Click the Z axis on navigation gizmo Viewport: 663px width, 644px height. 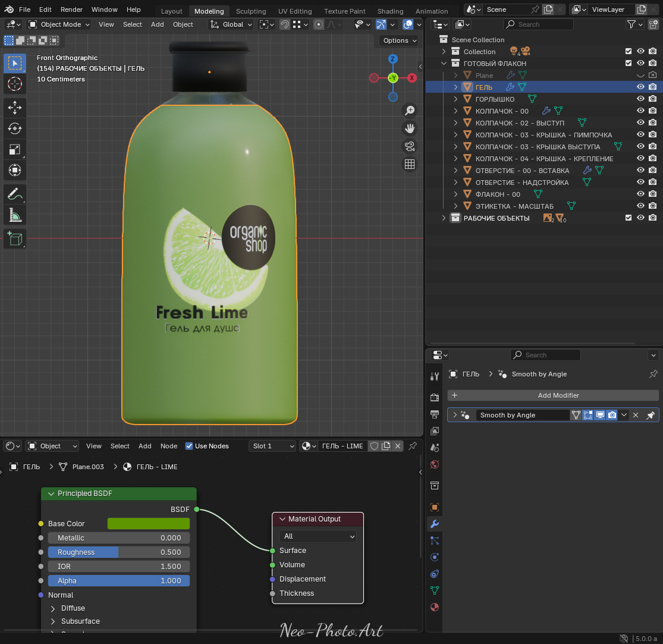click(x=393, y=59)
